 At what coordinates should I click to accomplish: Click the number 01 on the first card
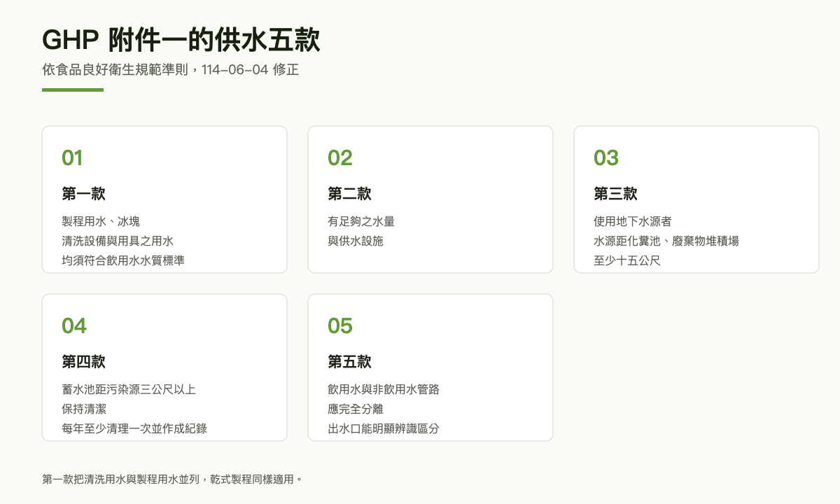pos(72,158)
